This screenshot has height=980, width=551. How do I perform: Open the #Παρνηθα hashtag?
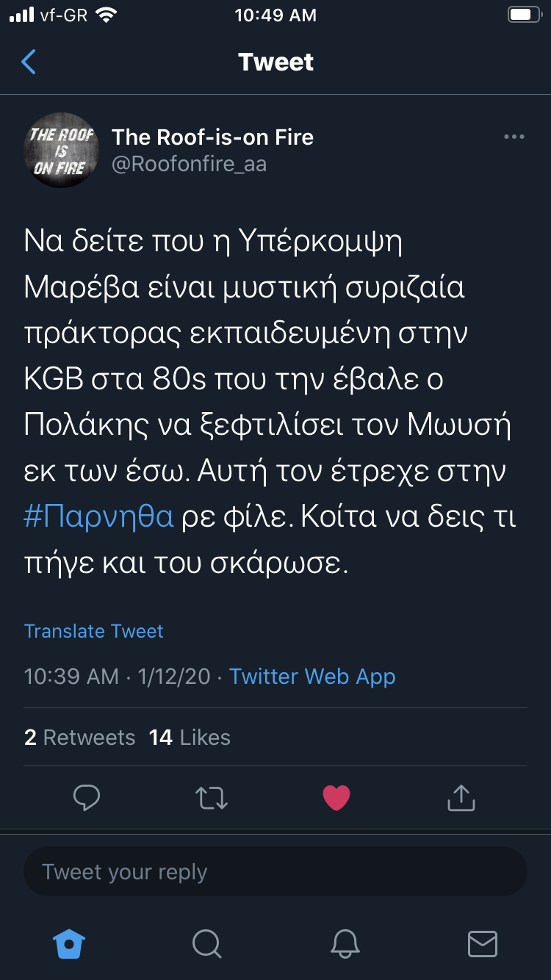pos(99,516)
